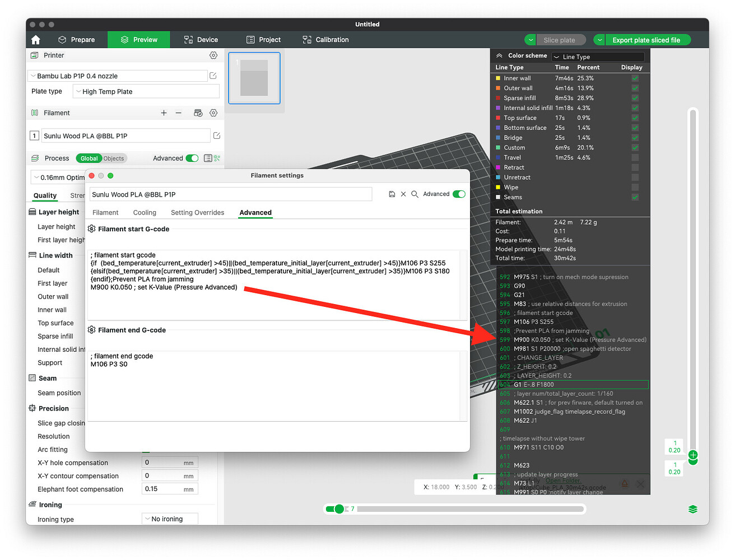Open the Line Type color scheme dropdown
Image resolution: width=735 pixels, height=560 pixels.
(598, 57)
